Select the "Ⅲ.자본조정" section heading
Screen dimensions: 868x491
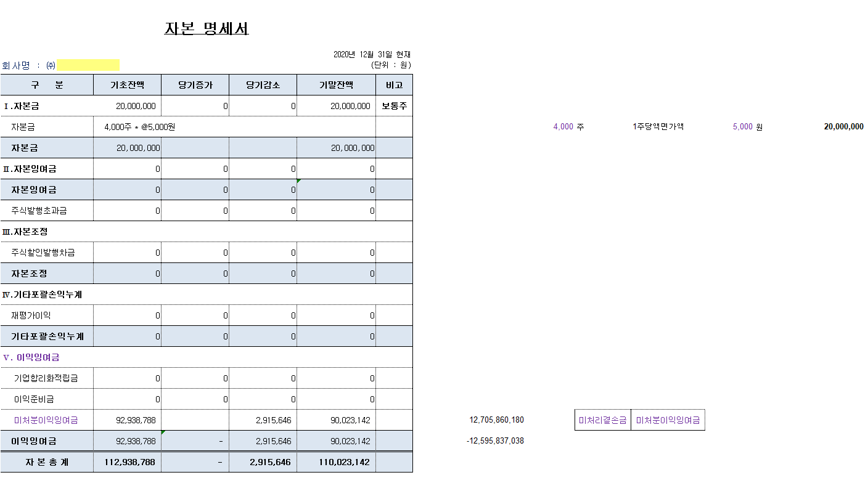[x=25, y=232]
